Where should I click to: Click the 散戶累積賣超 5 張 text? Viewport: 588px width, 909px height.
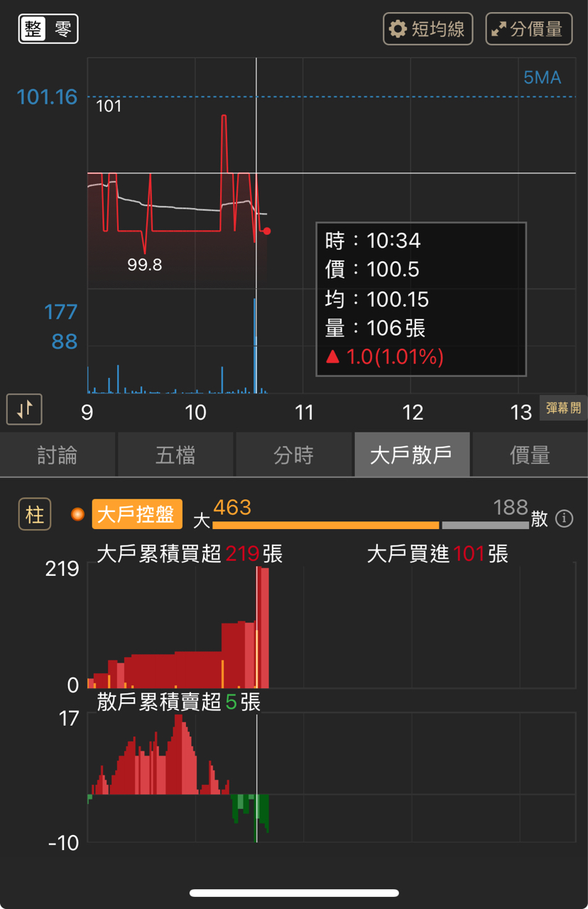pyautogui.click(x=179, y=702)
